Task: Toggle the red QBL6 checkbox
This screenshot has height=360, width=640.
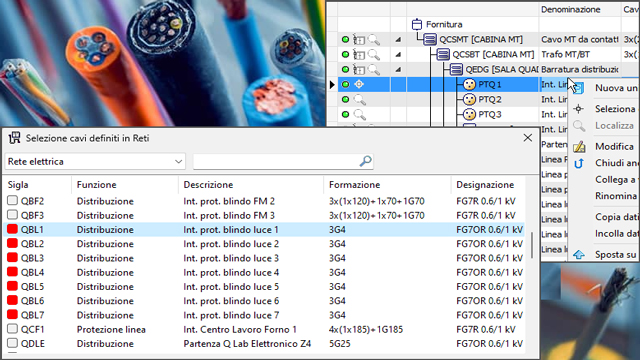Action: pos(12,300)
